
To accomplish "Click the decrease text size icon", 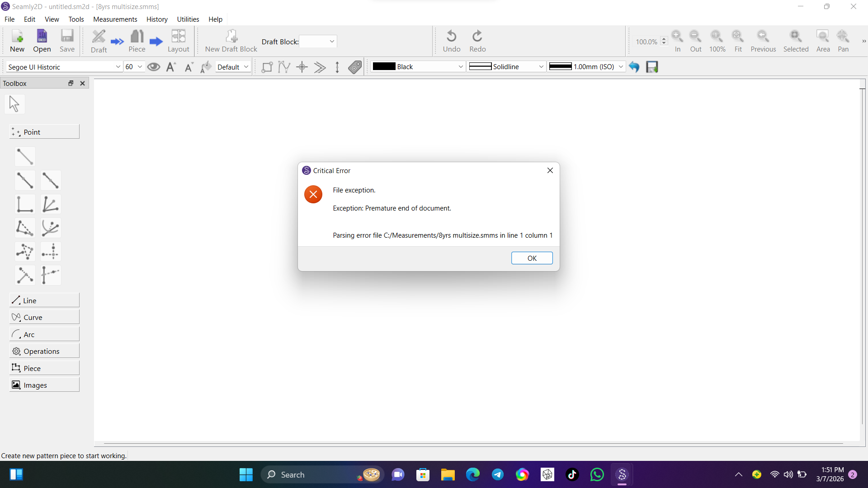I will (189, 67).
